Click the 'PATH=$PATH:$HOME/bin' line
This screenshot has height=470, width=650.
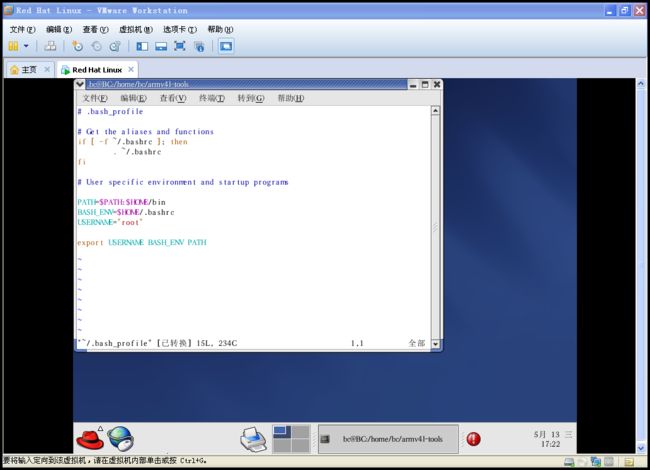tap(121, 202)
